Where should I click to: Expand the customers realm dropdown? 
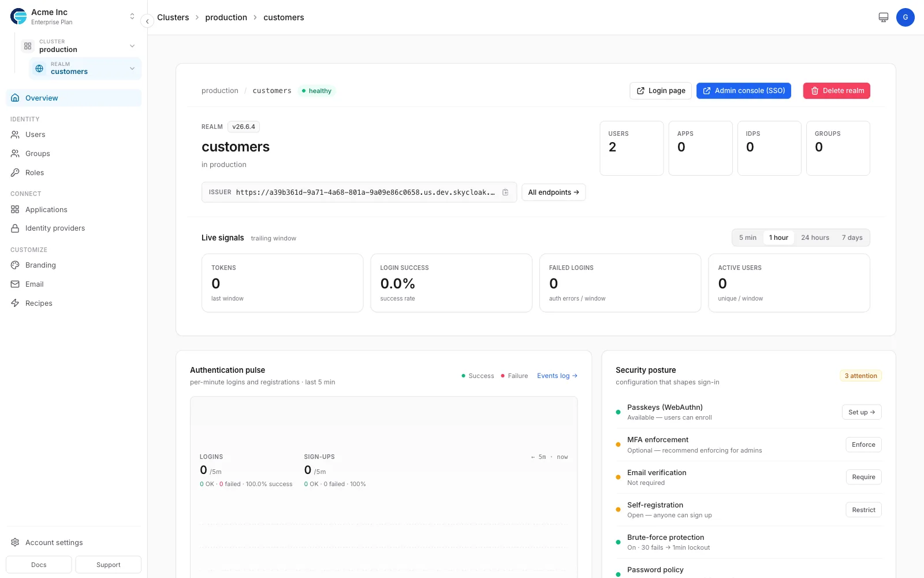tap(132, 68)
